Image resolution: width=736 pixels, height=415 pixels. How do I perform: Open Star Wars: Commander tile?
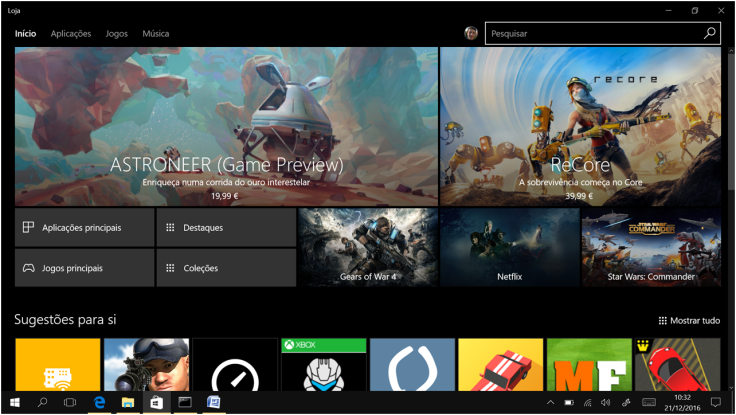pos(651,247)
